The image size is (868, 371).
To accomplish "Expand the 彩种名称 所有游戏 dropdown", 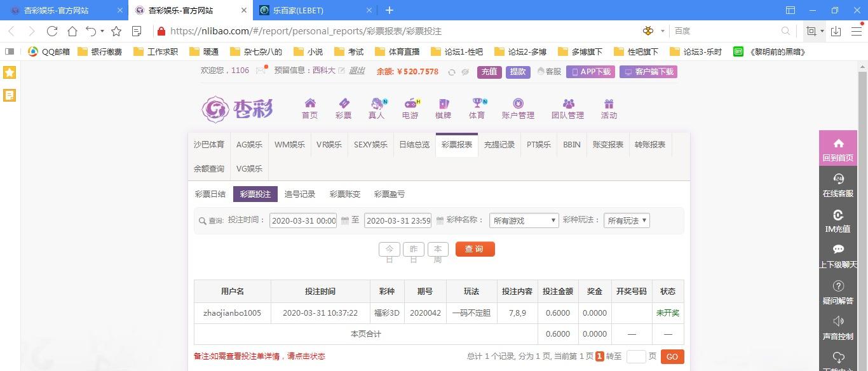I will 524,220.
